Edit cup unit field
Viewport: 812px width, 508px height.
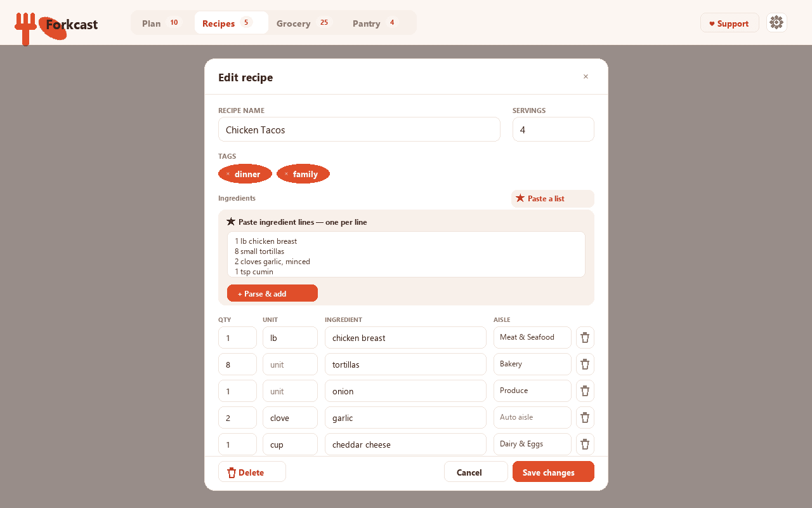click(290, 444)
